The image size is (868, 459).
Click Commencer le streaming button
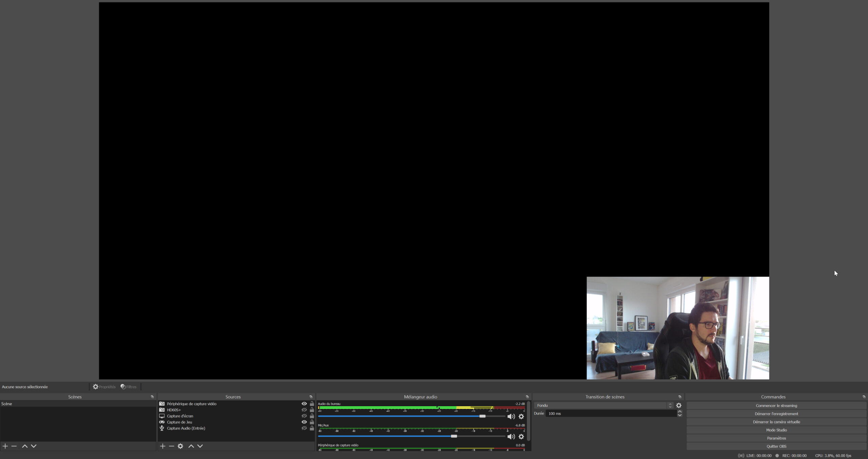coord(776,405)
